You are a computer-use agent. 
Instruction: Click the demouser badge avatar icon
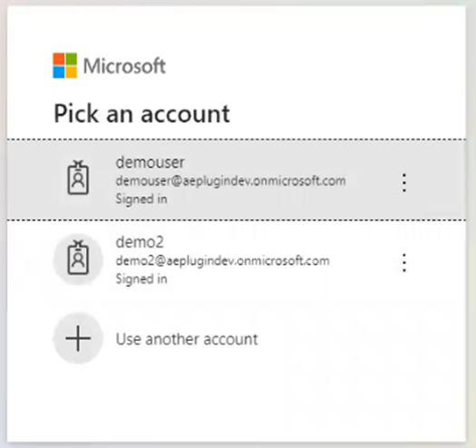(x=78, y=178)
